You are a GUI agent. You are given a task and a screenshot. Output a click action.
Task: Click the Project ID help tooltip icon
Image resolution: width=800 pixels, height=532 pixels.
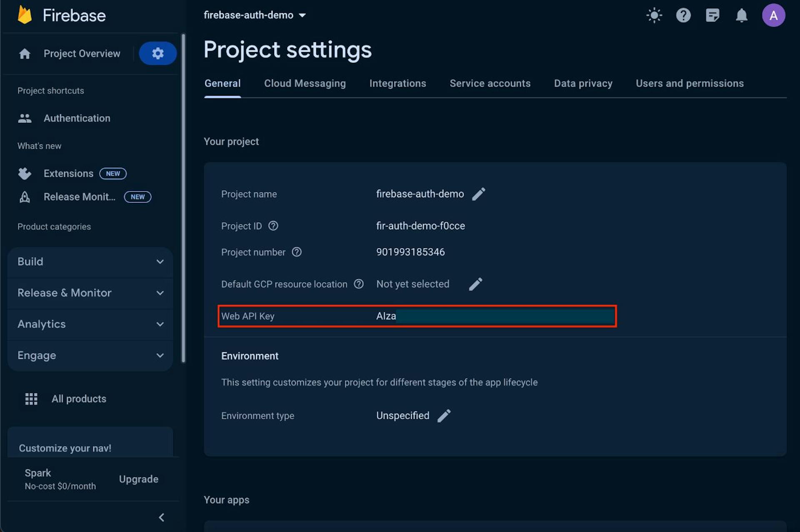click(x=273, y=226)
